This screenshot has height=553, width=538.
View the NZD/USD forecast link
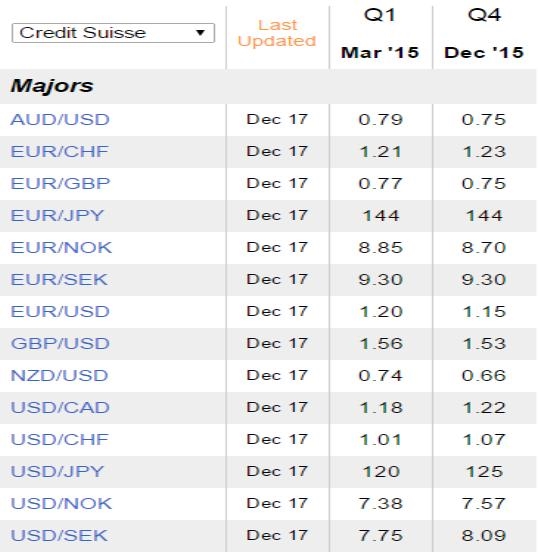[59, 376]
